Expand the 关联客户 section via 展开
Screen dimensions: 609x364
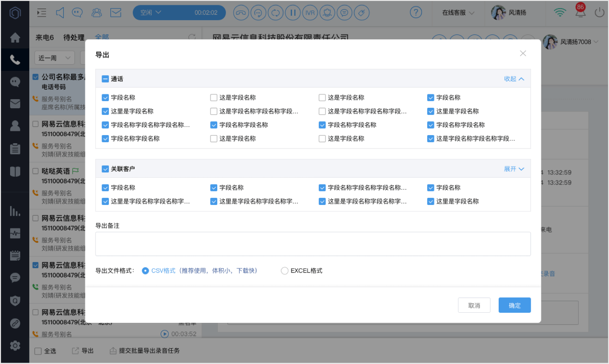click(514, 169)
